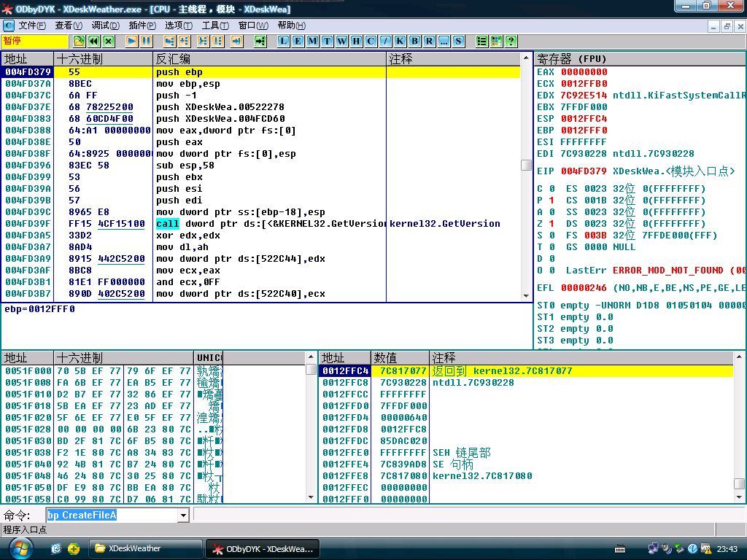Click the 寄存器 (FPU) registers header
The height and width of the screenshot is (560, 747).
pyautogui.click(x=572, y=59)
